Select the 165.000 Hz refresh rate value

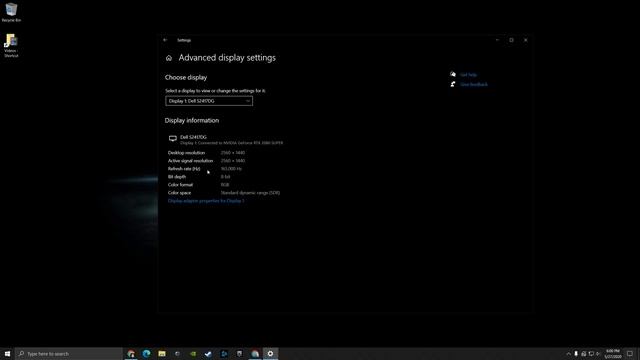(231, 169)
